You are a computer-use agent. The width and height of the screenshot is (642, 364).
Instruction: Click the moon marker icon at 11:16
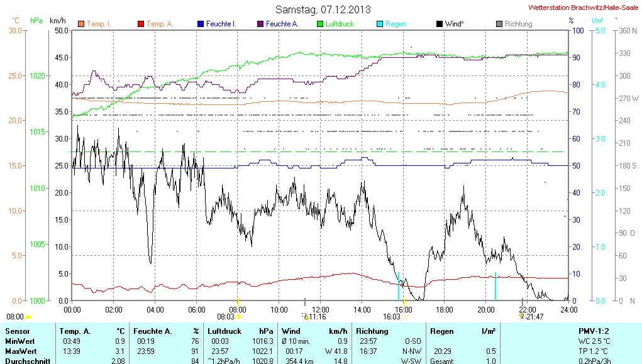(x=306, y=316)
